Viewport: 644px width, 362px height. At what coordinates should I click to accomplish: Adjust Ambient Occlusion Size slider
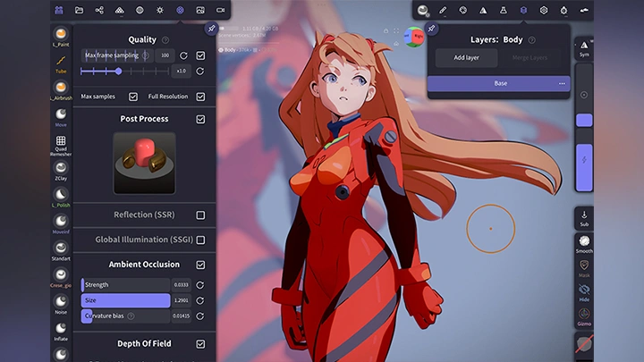125,300
